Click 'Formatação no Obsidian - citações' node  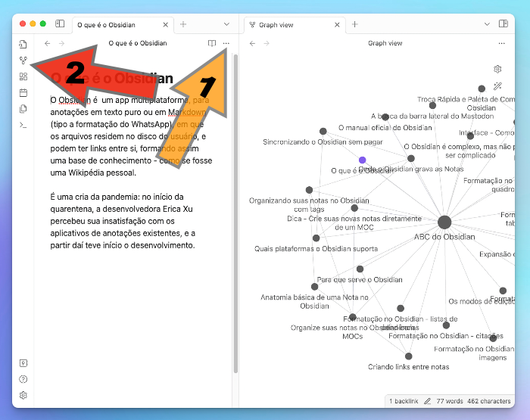[446, 325]
